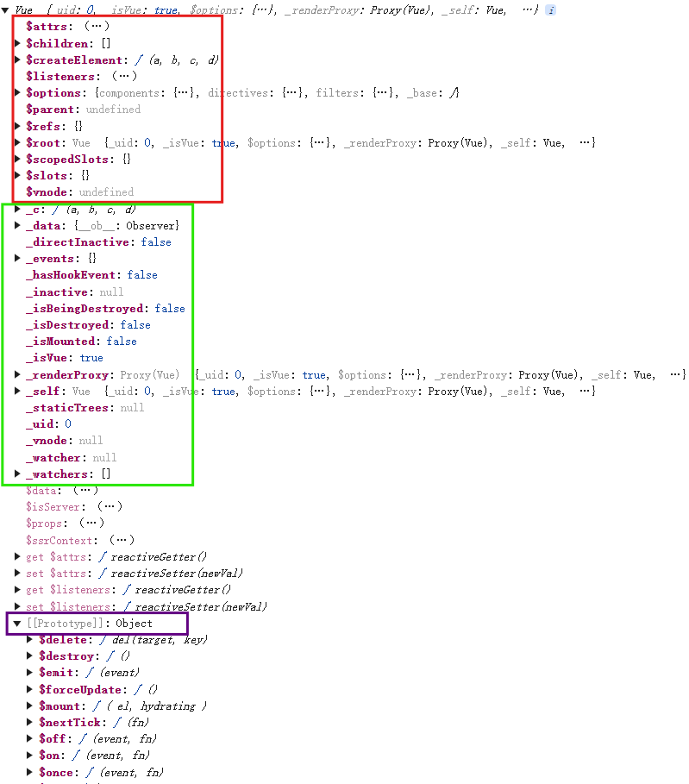The image size is (689, 784).
Task: Expand the $forceUpdate method
Action: click(x=29, y=689)
